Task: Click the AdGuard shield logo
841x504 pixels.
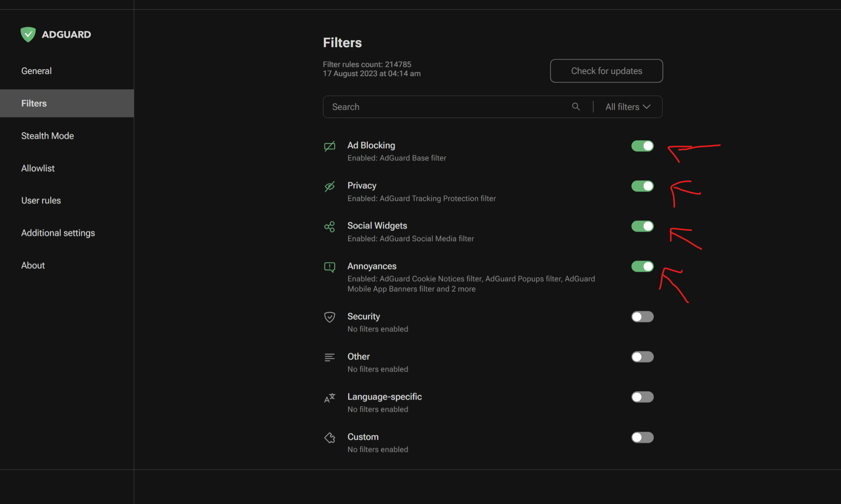Action: 28,34
